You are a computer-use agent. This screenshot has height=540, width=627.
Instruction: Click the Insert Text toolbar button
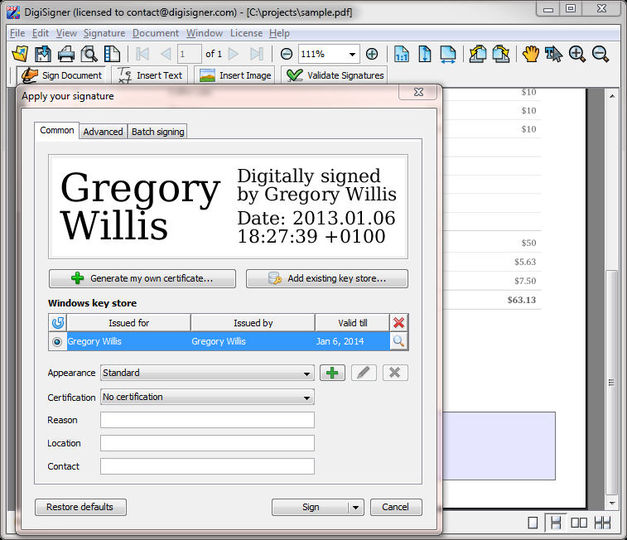click(x=150, y=75)
